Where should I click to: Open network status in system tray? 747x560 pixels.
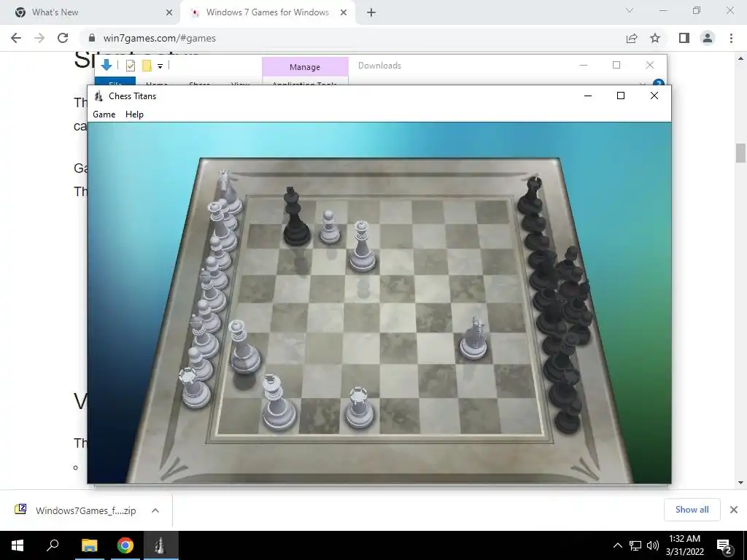pyautogui.click(x=635, y=545)
